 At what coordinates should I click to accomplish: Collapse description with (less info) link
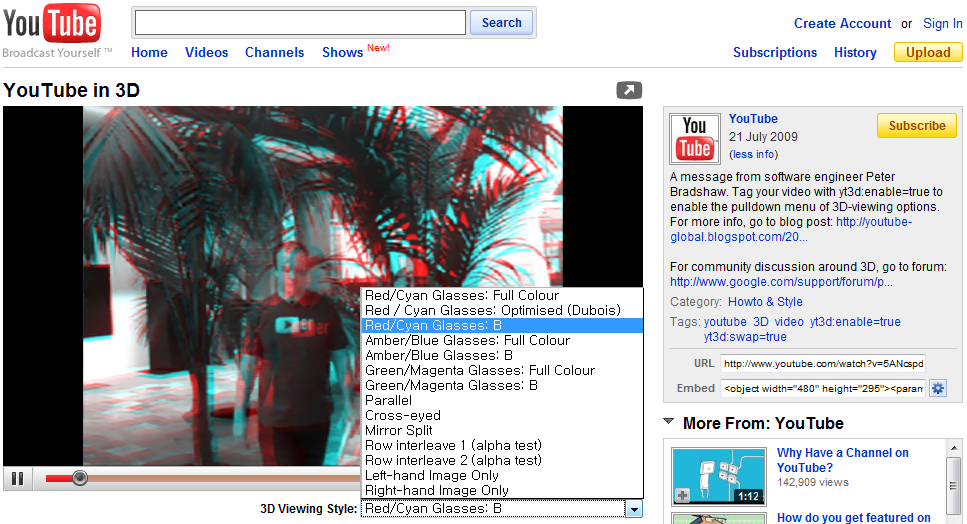click(x=754, y=154)
